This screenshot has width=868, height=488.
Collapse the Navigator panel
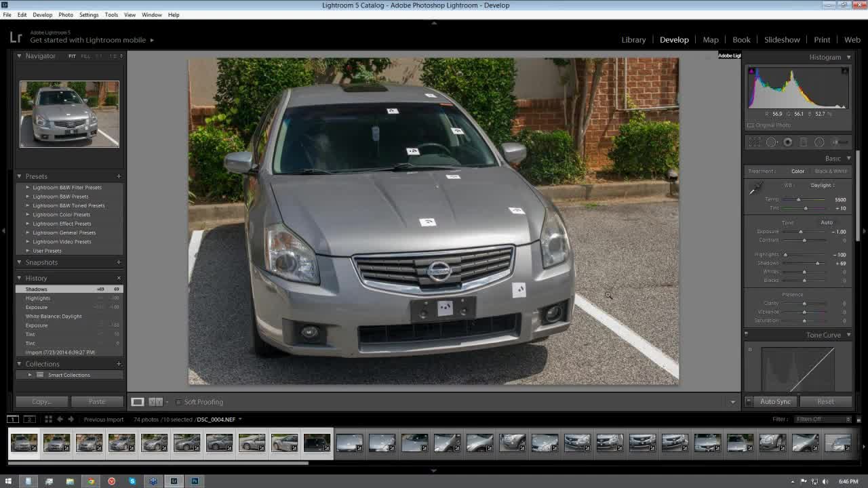pyautogui.click(x=19, y=56)
